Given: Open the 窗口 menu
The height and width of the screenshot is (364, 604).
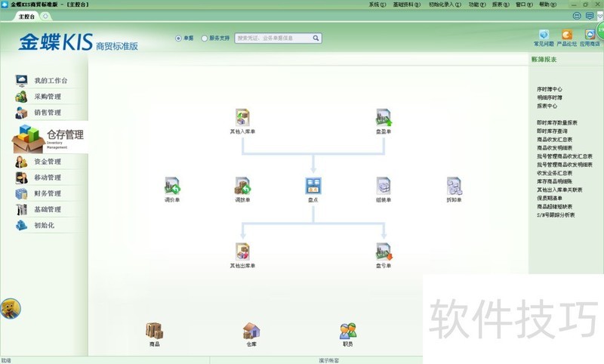Looking at the screenshot, I should tap(524, 5).
